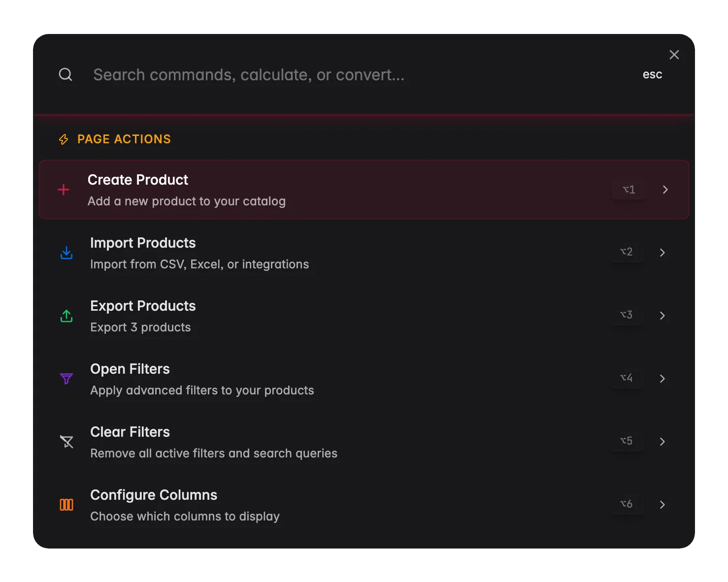Click the Import Products download icon
The image size is (728, 582).
(x=66, y=253)
